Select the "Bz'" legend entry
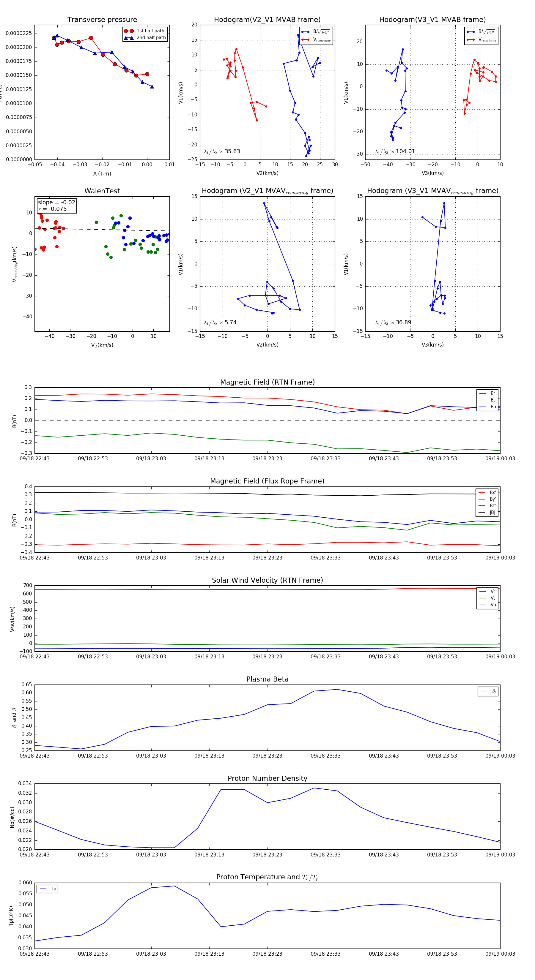This screenshot has height=980, width=535. click(487, 506)
